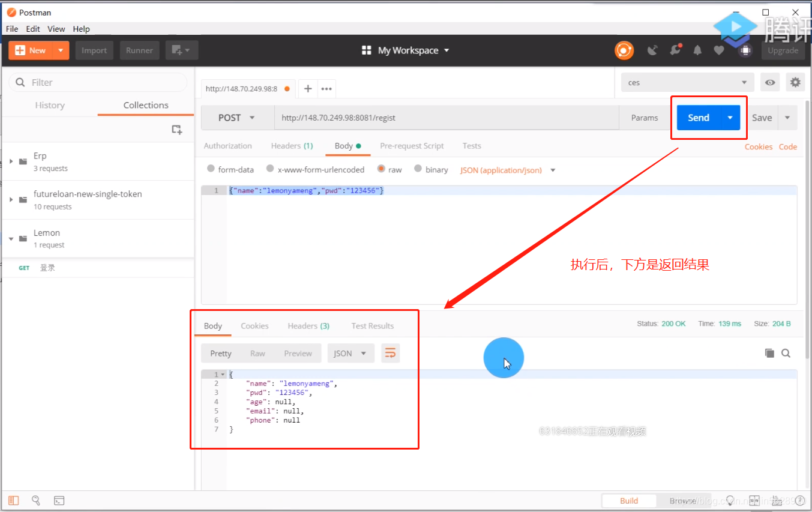Viewport: 812px width, 512px height.
Task: Switch response view to Preview
Action: click(298, 354)
